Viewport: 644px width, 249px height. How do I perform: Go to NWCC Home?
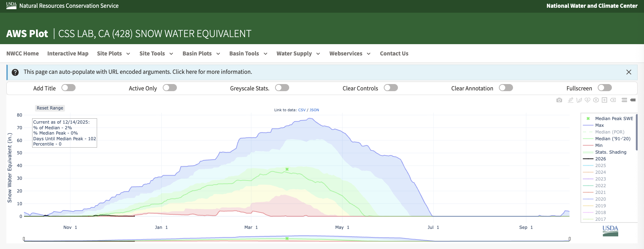pos(23,54)
